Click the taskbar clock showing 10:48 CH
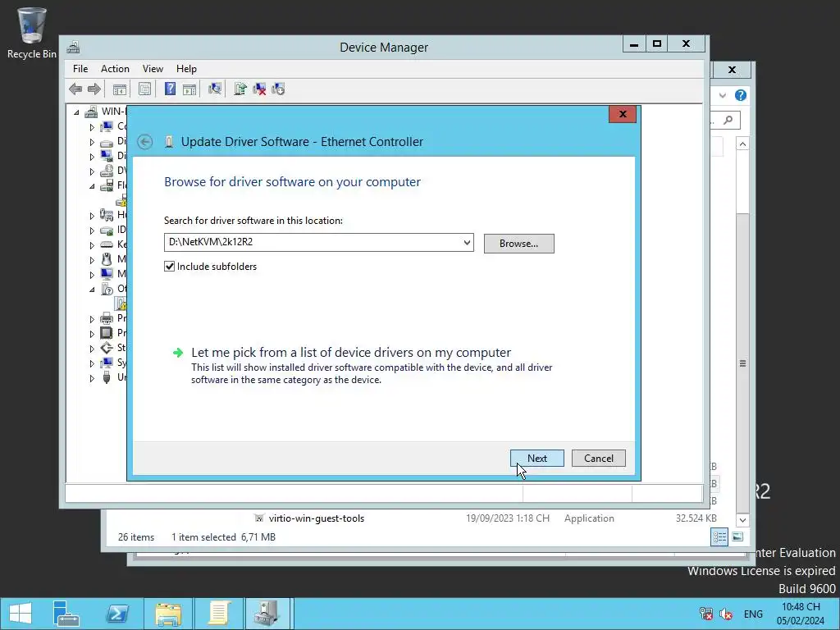This screenshot has width=840, height=630. [x=801, y=614]
